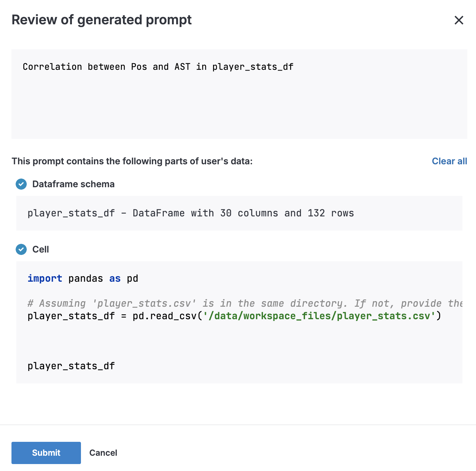Image resolution: width=476 pixels, height=471 pixels.
Task: Select the player_stats_df schema description block
Action: click(191, 213)
